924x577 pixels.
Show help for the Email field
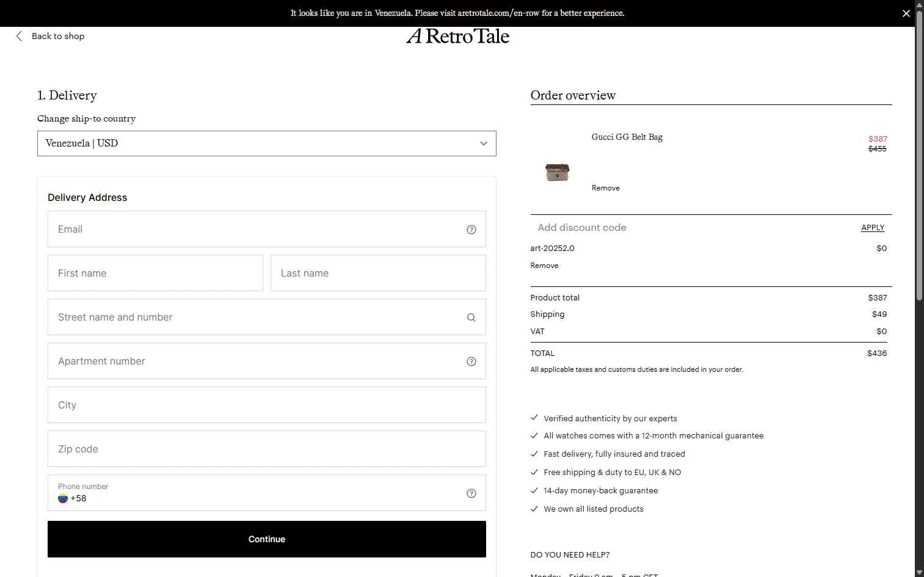click(471, 230)
